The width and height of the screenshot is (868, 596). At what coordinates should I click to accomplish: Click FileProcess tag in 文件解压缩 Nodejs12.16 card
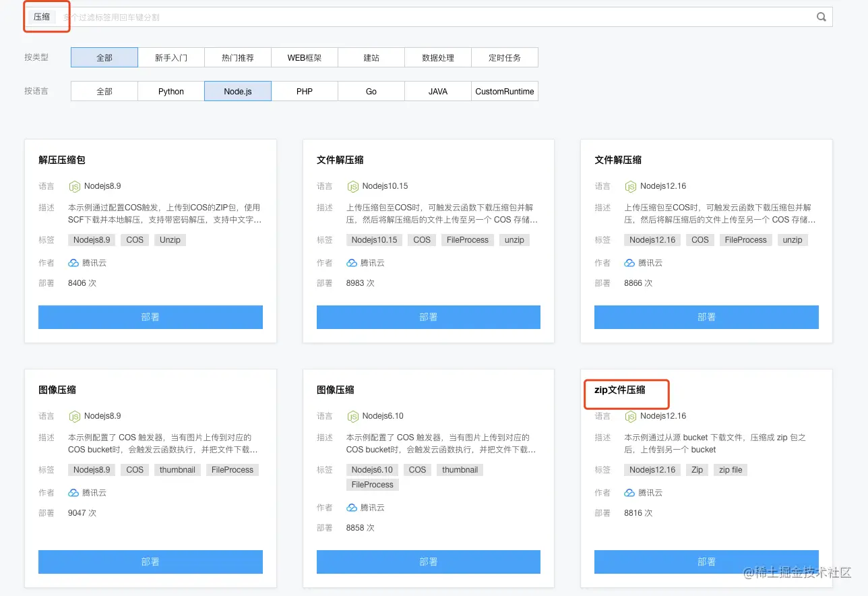[745, 240]
